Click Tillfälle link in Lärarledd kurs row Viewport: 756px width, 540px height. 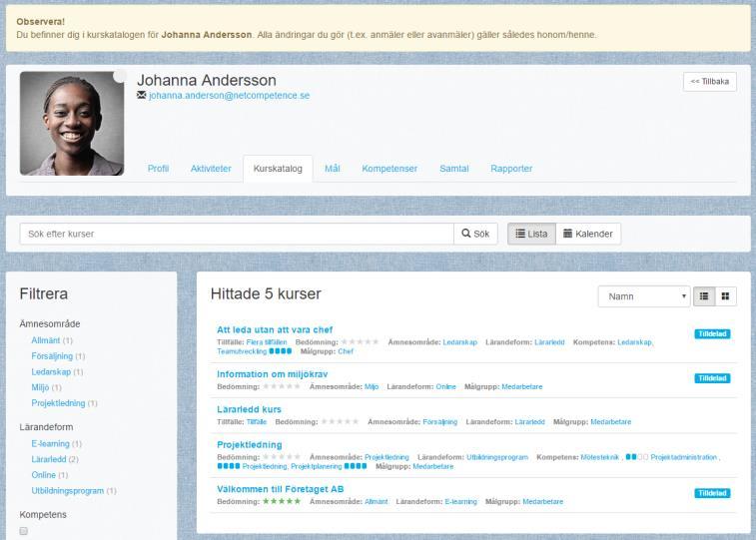coord(257,422)
